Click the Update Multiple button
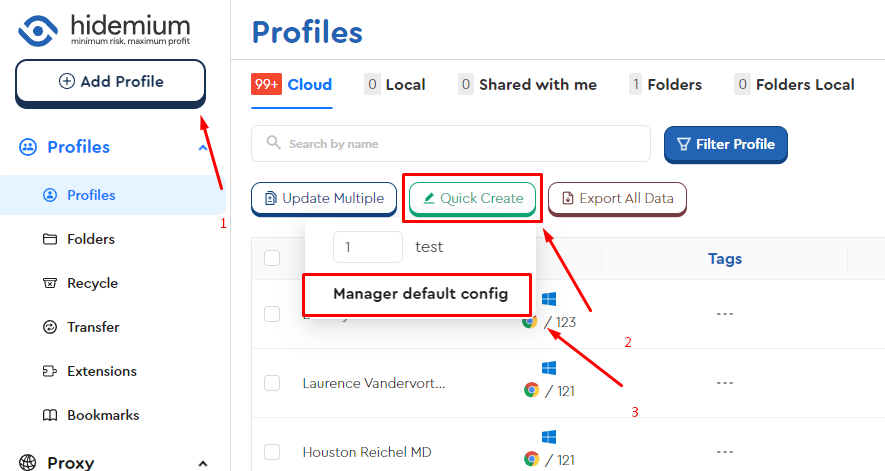Image resolution: width=885 pixels, height=471 pixels. [324, 199]
